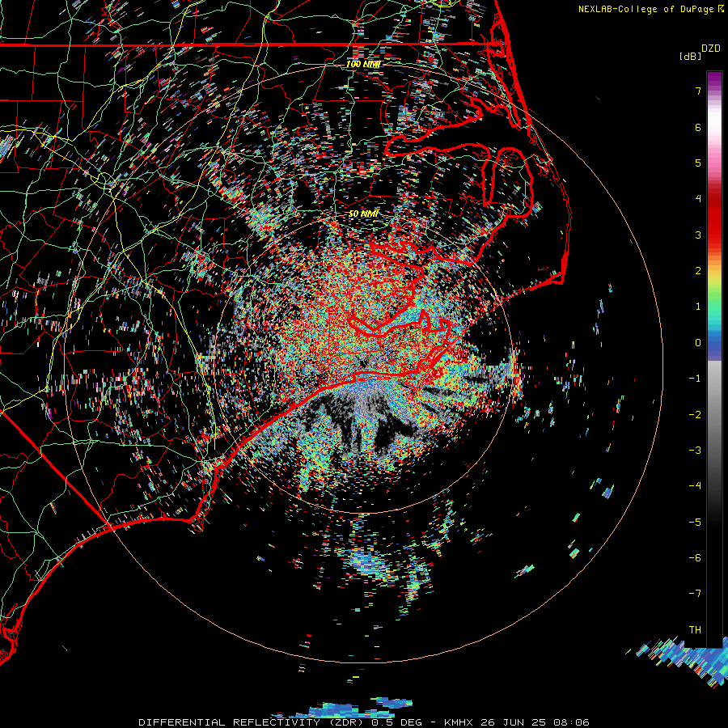Screen dimensions: 728x728
Task: Click the 6 dB tick on color scale
Action: pyautogui.click(x=698, y=127)
